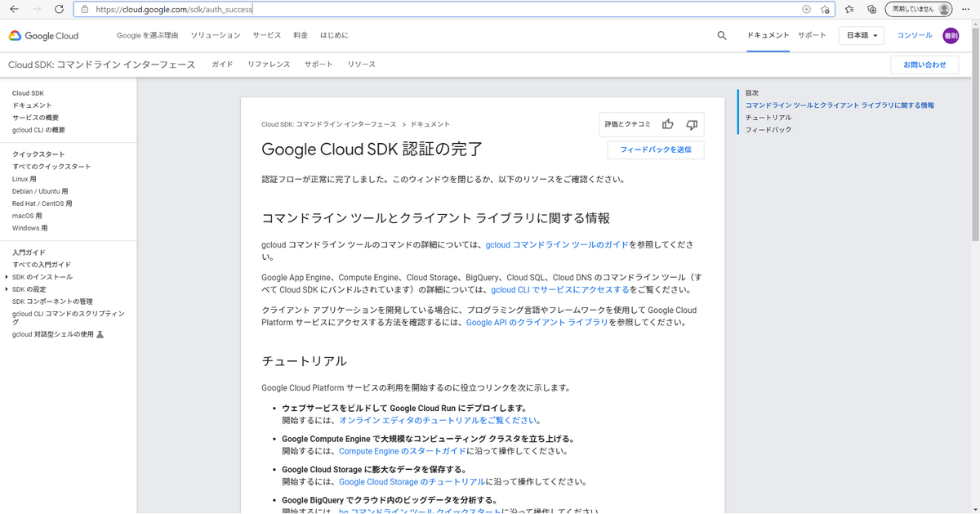Screen dimensions: 980x514
Task: Open the purple account avatar
Action: click(x=951, y=36)
